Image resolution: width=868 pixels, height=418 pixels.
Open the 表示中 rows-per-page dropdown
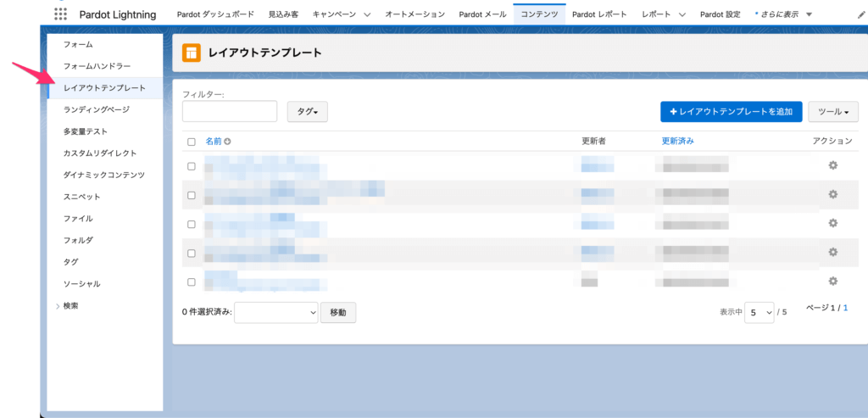(759, 312)
